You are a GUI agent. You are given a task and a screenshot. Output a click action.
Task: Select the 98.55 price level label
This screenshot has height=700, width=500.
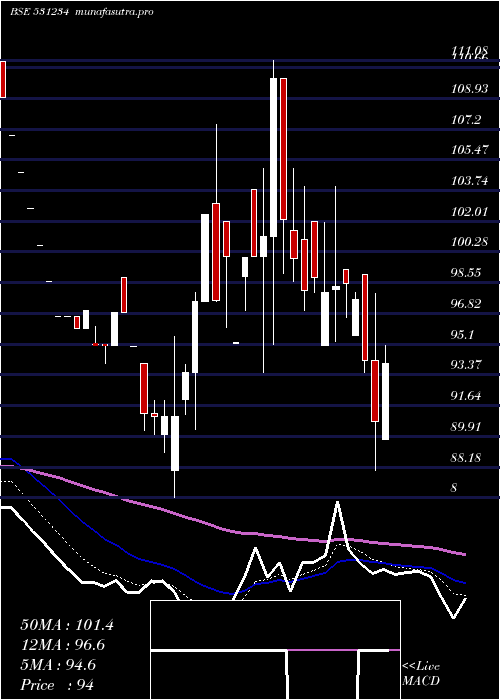click(x=466, y=273)
